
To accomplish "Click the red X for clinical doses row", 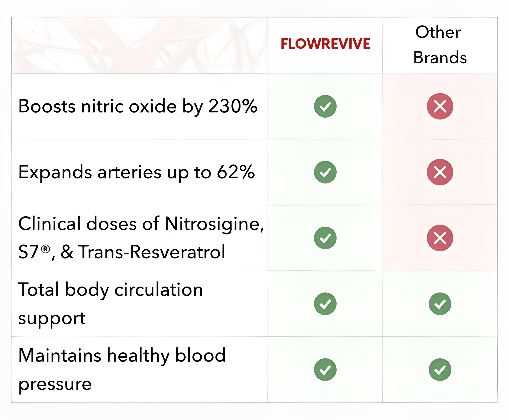I will tap(440, 238).
